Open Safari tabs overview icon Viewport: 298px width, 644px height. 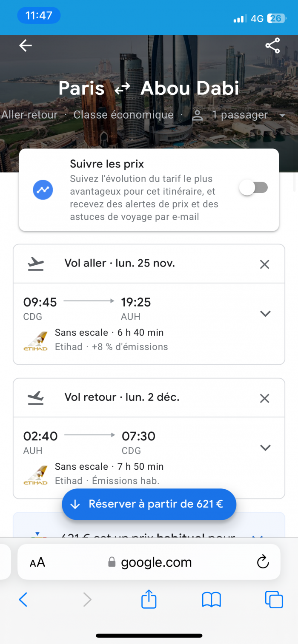click(274, 599)
